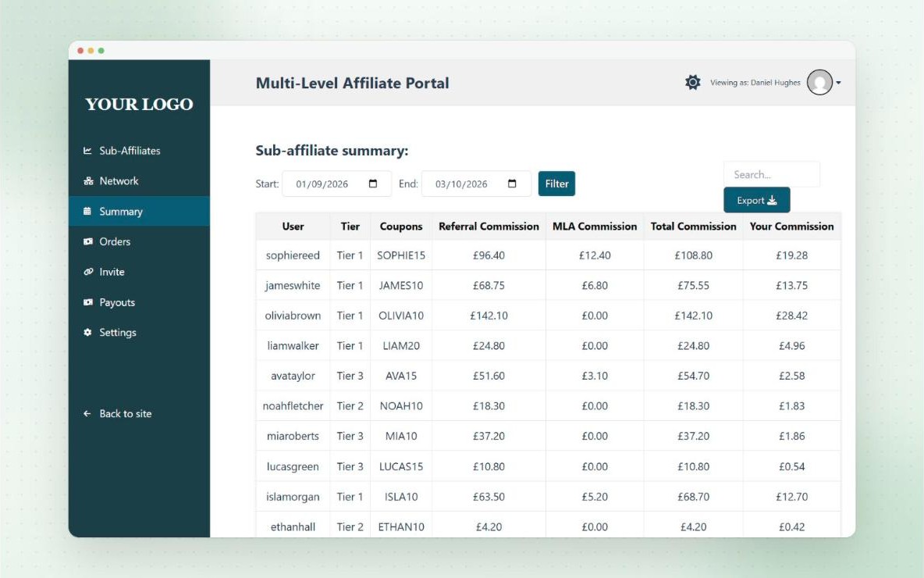
Task: Click the Export button
Action: 757,201
